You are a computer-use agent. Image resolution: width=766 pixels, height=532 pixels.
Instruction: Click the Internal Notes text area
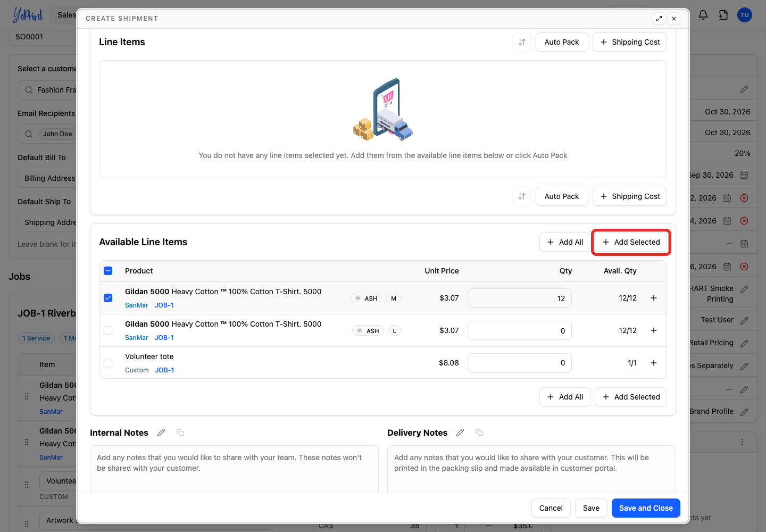(x=234, y=469)
